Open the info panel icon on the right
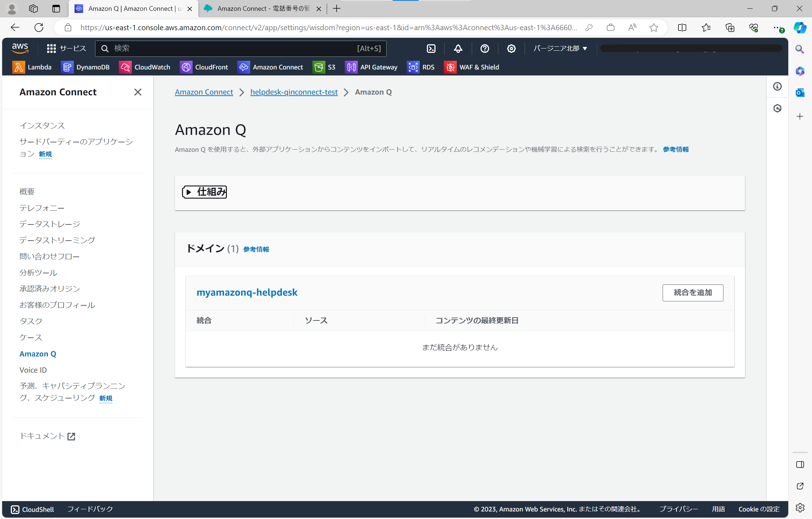Image resolution: width=812 pixels, height=519 pixels. coord(777,86)
